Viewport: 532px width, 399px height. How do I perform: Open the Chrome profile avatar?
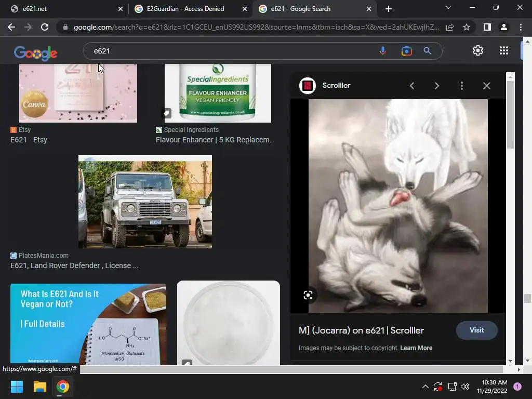[504, 27]
